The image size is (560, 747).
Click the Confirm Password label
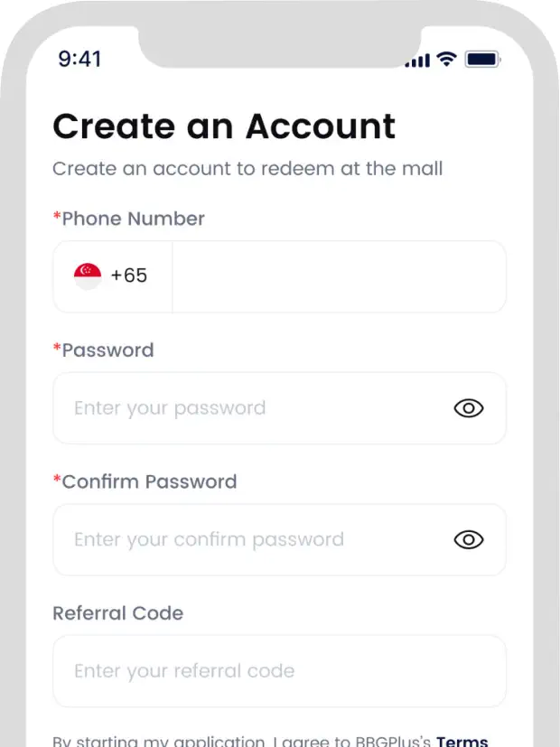point(148,481)
